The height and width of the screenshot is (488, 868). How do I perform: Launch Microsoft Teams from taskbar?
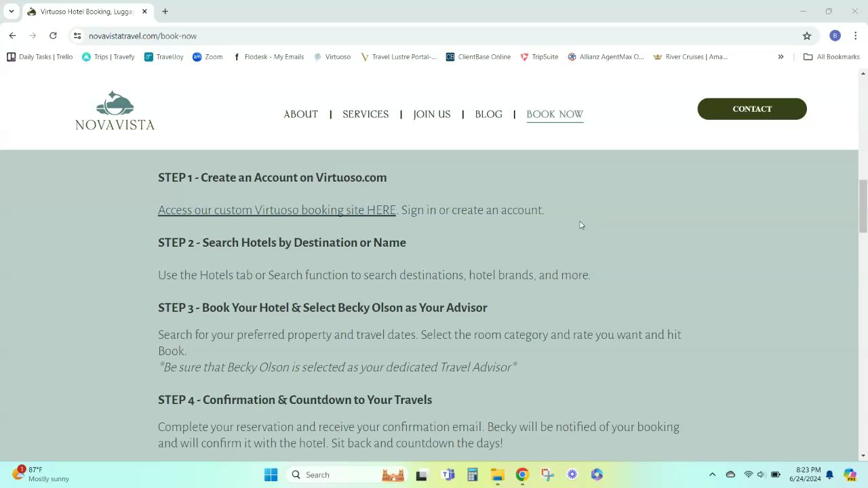tap(448, 474)
